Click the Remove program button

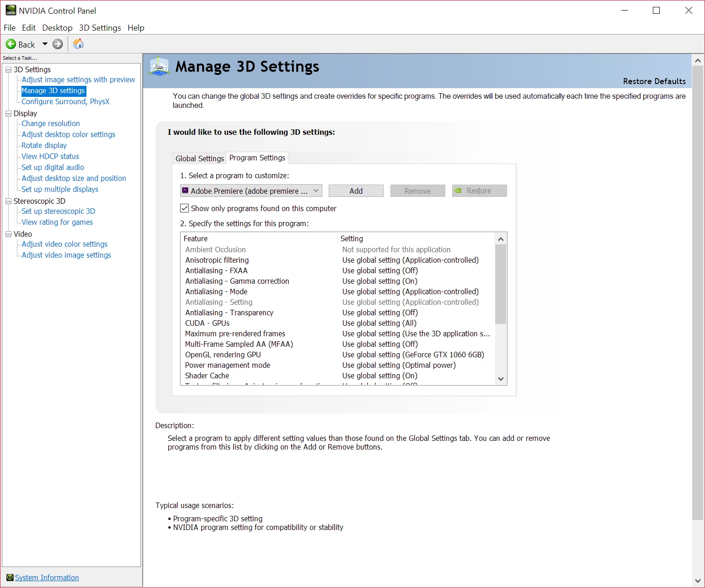pos(417,191)
